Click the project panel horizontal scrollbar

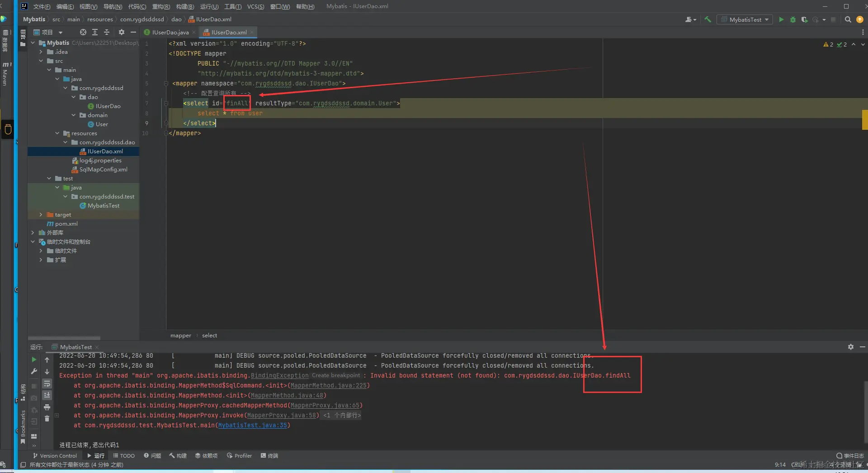(x=64, y=338)
